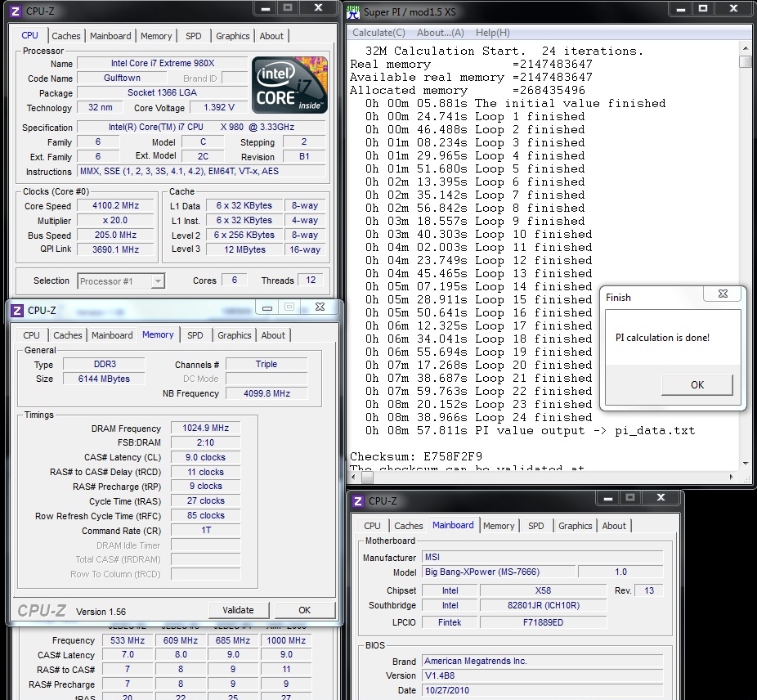
Task: Switch to Mainboard tab in the CPU-Z Processor window
Action: click(x=110, y=36)
